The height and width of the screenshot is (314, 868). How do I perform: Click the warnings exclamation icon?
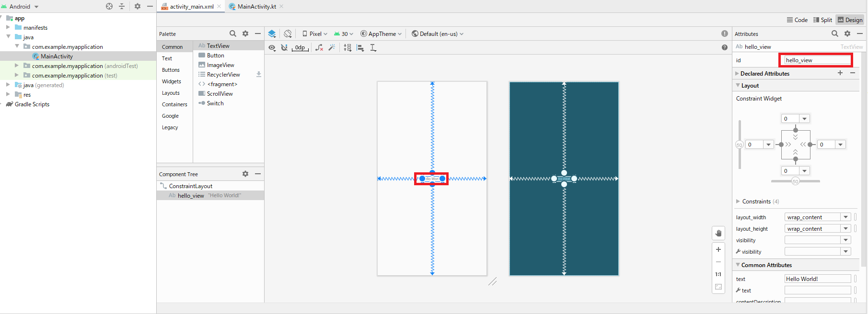725,34
